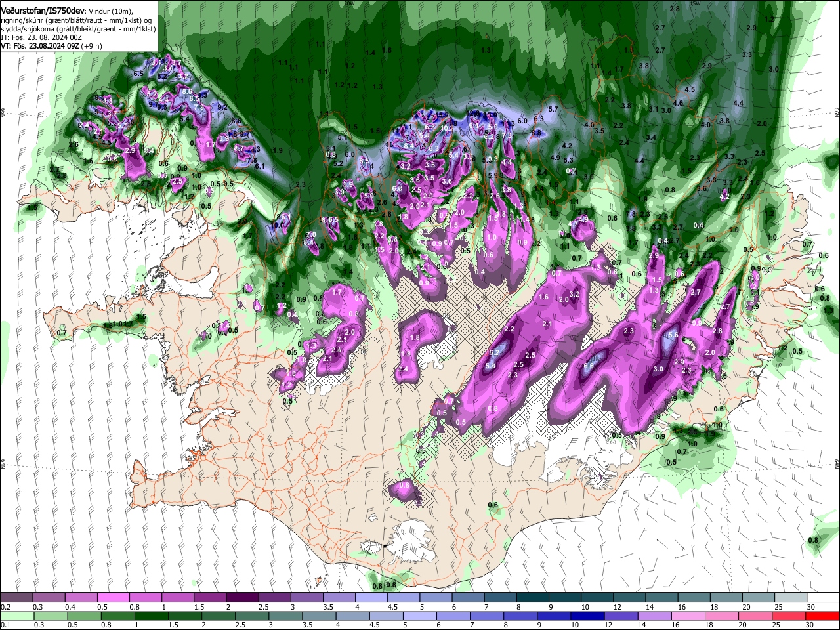Image resolution: width=840 pixels, height=630 pixels.
Task: Click the 6.6 snowfall value label
Action: click(x=589, y=366)
